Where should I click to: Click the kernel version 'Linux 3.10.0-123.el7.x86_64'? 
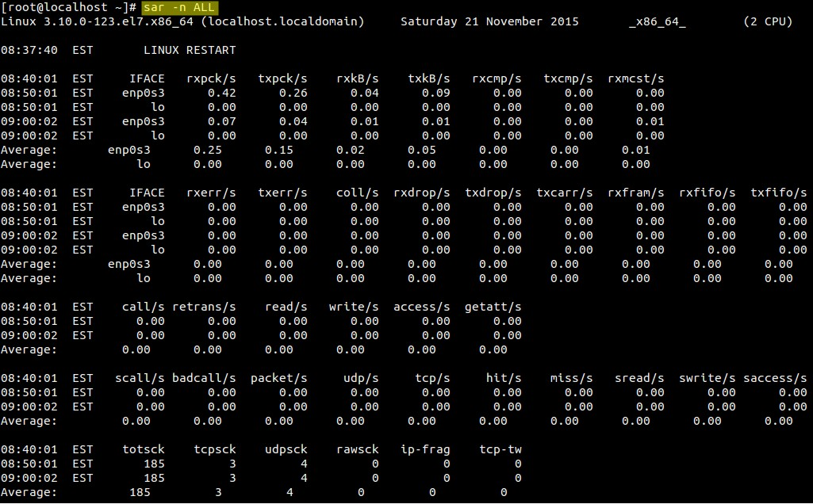(97, 21)
